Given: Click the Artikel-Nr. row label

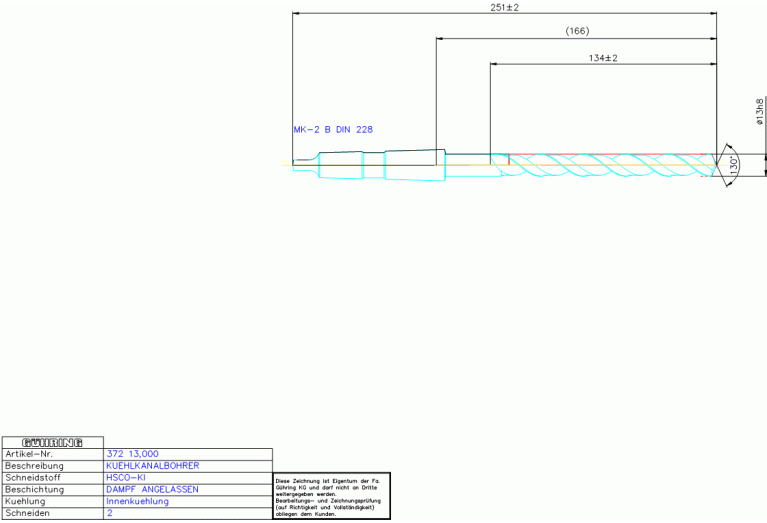Looking at the screenshot, I should [x=30, y=454].
